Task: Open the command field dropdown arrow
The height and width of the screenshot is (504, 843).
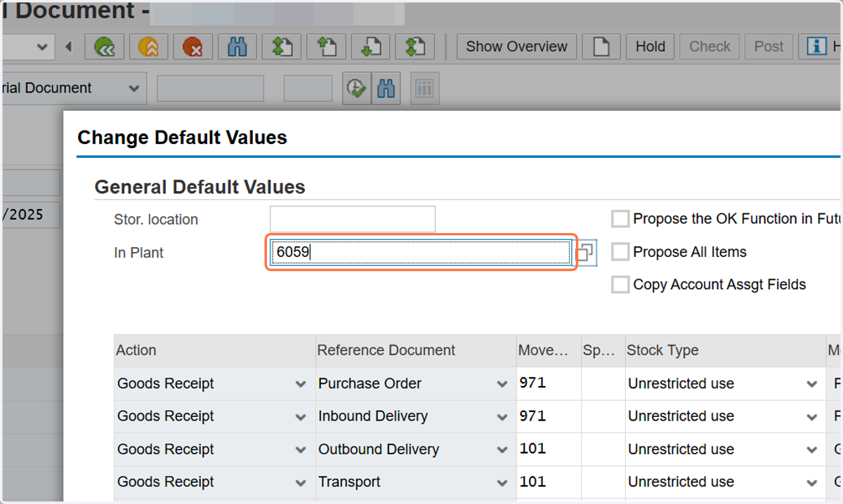Action: (x=42, y=47)
